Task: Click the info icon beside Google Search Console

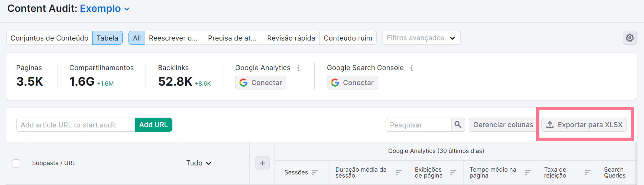Action: click(412, 67)
